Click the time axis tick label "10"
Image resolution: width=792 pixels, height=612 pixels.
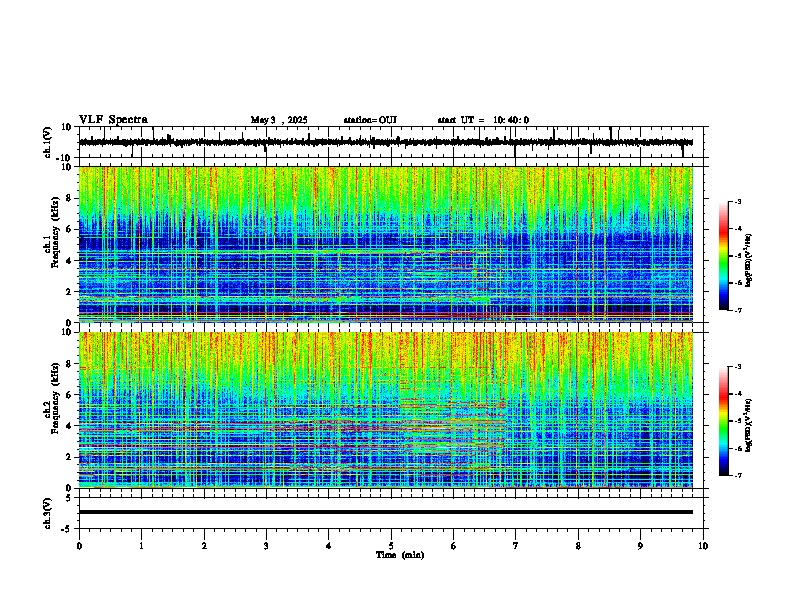(703, 546)
